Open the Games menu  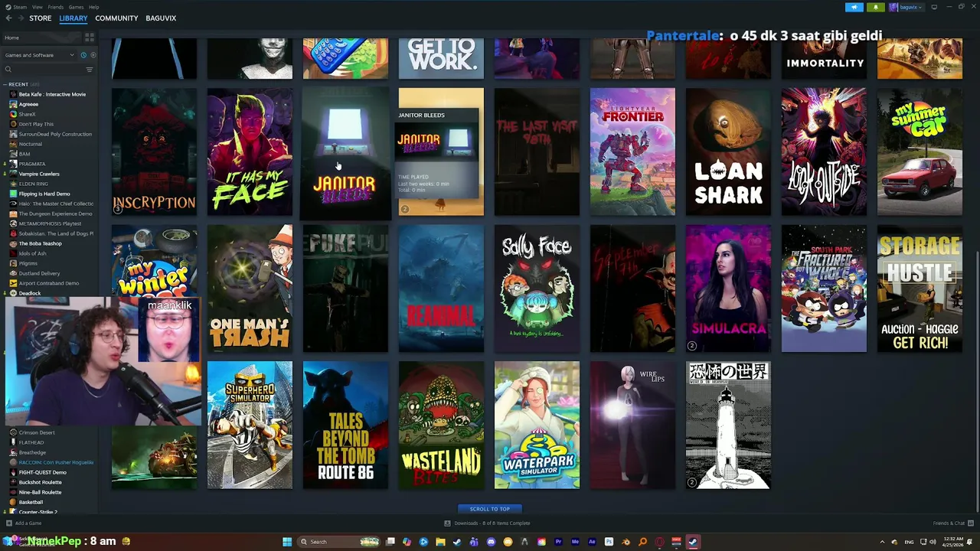[x=77, y=7]
